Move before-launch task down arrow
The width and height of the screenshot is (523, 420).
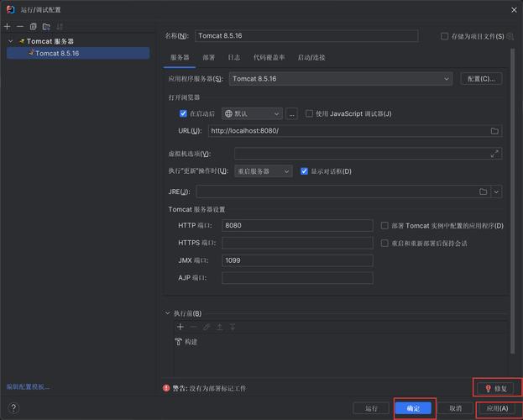click(233, 327)
